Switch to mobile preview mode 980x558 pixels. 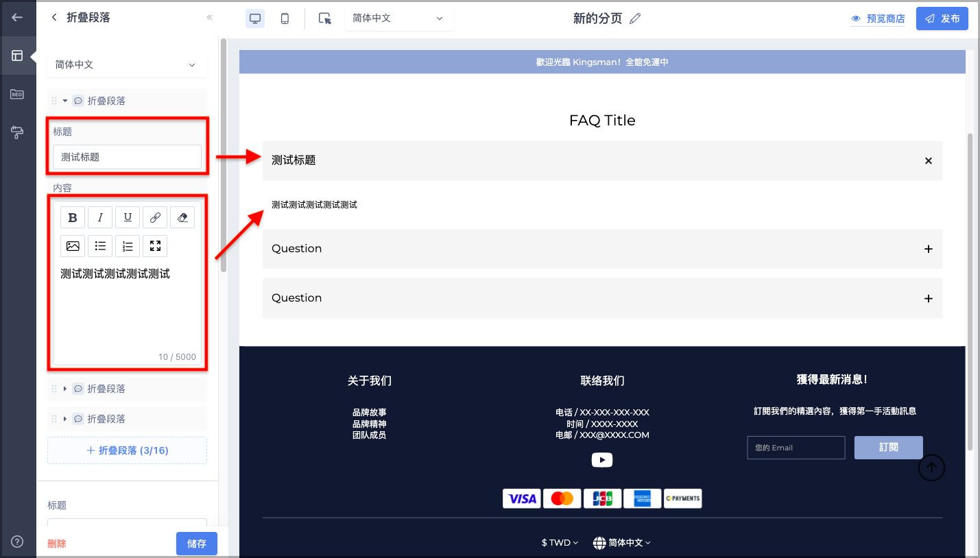(x=285, y=19)
